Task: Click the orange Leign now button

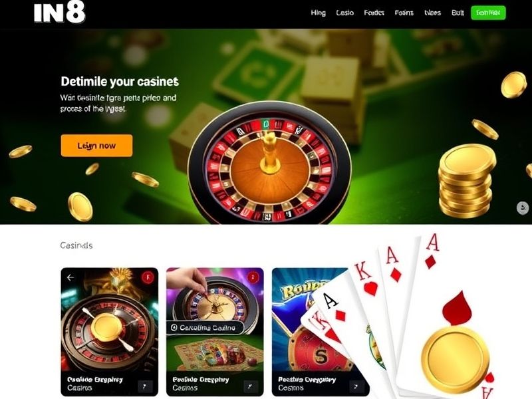Action: 96,146
